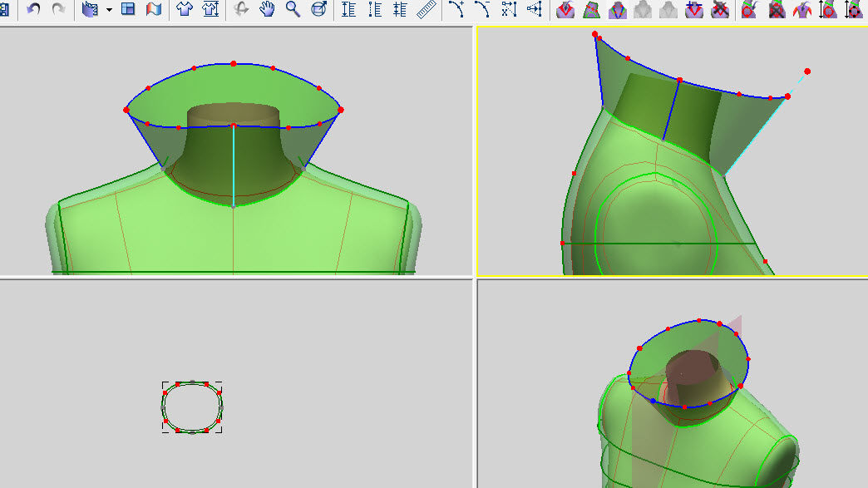Image resolution: width=868 pixels, height=488 pixels.
Task: Click the red V-neck collar icon
Action: (x=565, y=9)
